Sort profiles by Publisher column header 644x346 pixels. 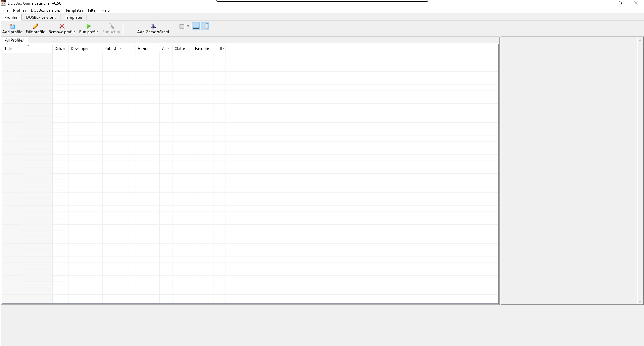click(x=112, y=49)
